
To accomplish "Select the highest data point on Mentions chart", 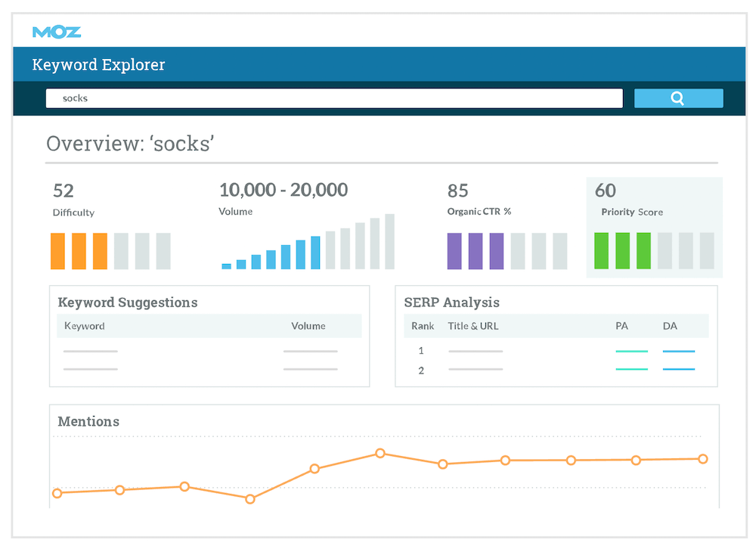I will click(380, 454).
